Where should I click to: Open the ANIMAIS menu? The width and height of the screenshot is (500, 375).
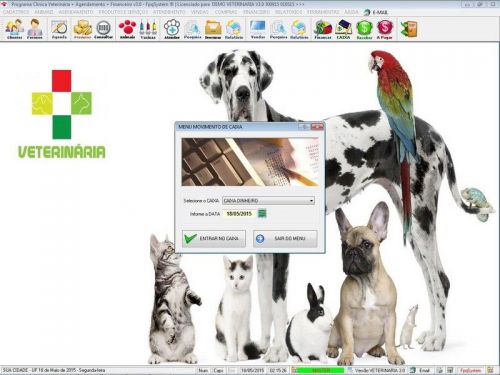coord(44,12)
